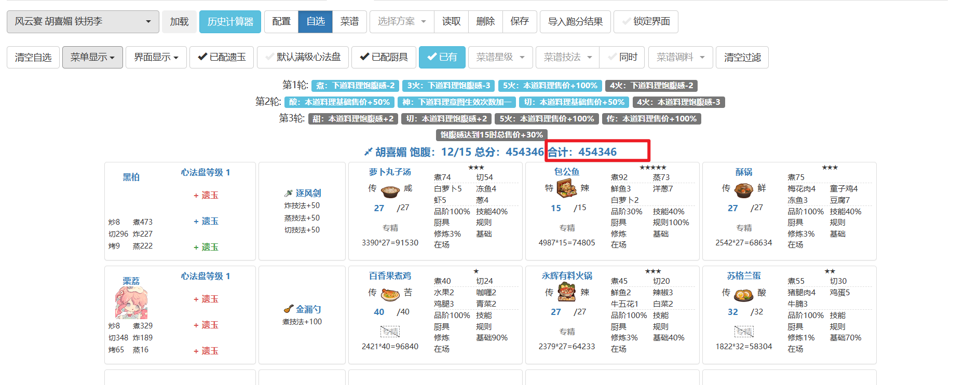The image size is (980, 385).
Task: Click the 酥锅 dish icon
Action: [x=744, y=190]
